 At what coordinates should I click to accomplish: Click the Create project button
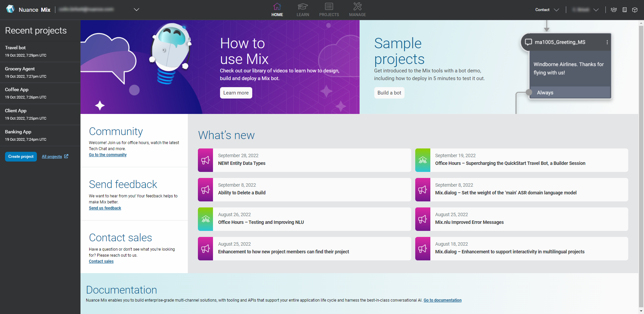21,156
